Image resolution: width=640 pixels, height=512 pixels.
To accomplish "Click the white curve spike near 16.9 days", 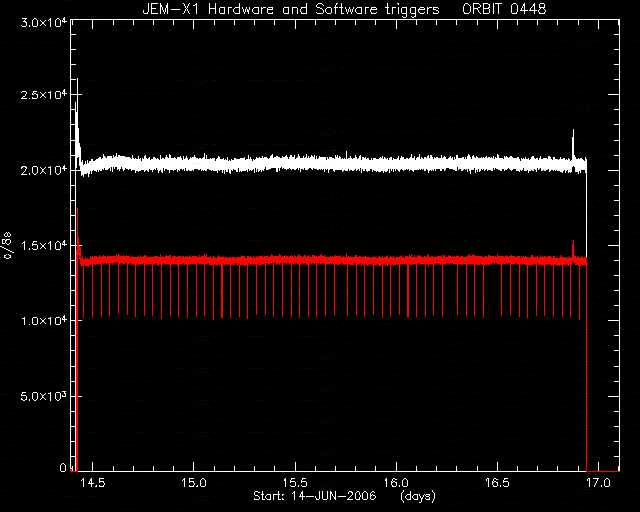I will (573, 143).
